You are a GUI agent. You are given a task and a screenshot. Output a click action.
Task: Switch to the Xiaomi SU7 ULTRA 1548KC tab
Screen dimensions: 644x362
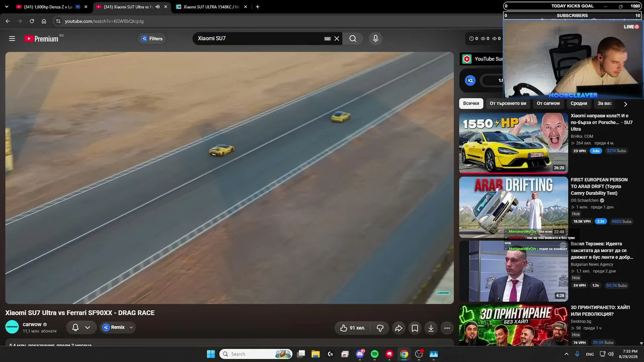coord(211,7)
